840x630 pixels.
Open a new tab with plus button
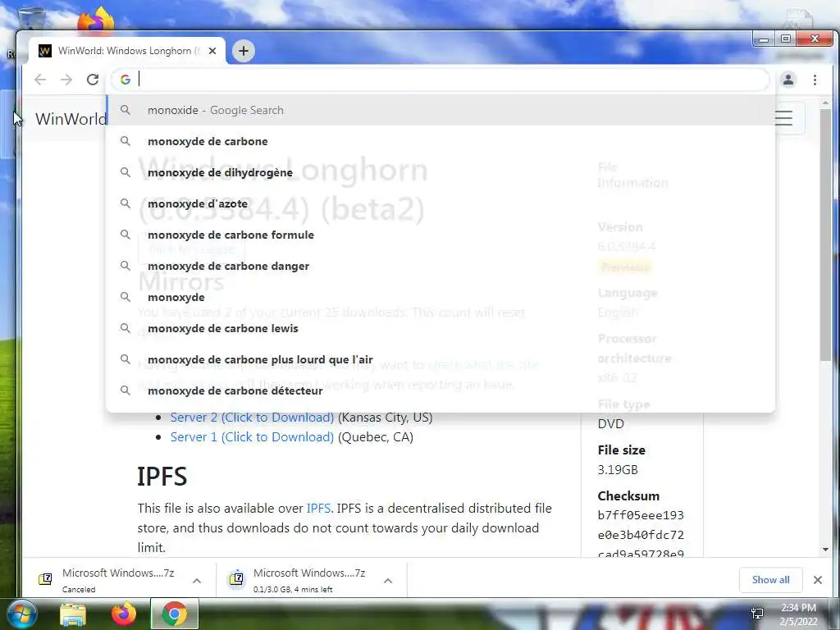point(244,51)
